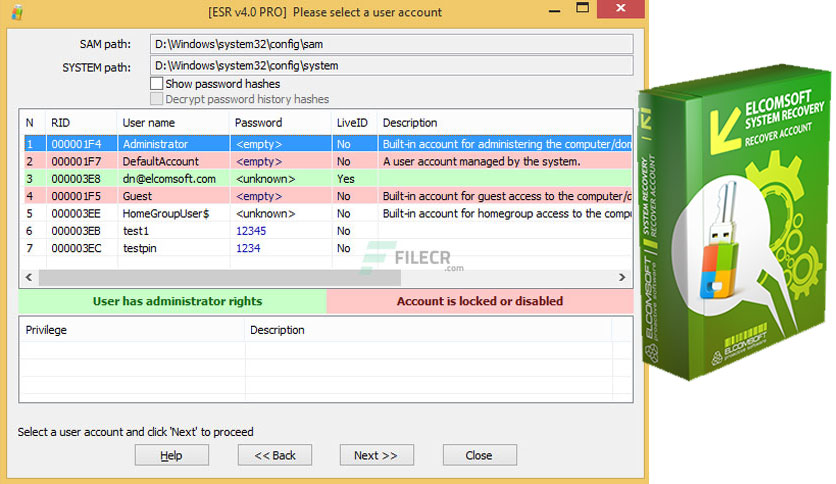Viewport: 836px width, 484px height.
Task: Click the LiveID Yes value
Action: 345,179
